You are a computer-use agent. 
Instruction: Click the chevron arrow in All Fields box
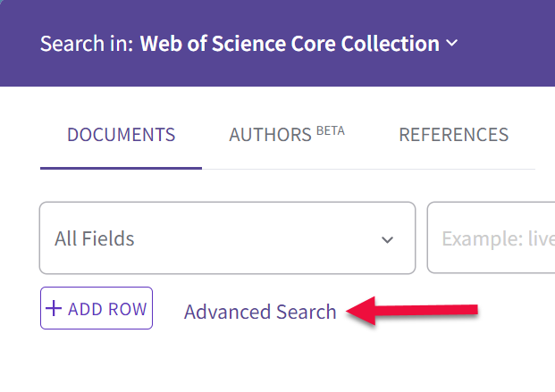(387, 240)
